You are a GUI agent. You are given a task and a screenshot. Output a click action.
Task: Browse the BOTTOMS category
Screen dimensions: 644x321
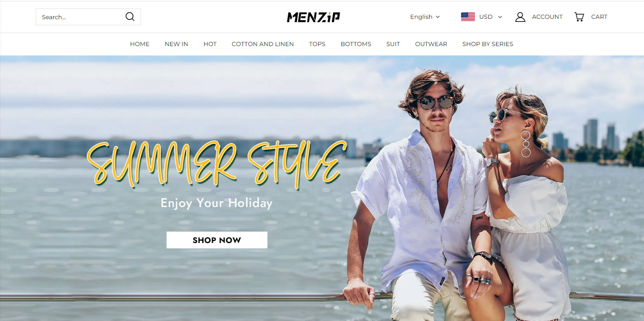pos(356,44)
